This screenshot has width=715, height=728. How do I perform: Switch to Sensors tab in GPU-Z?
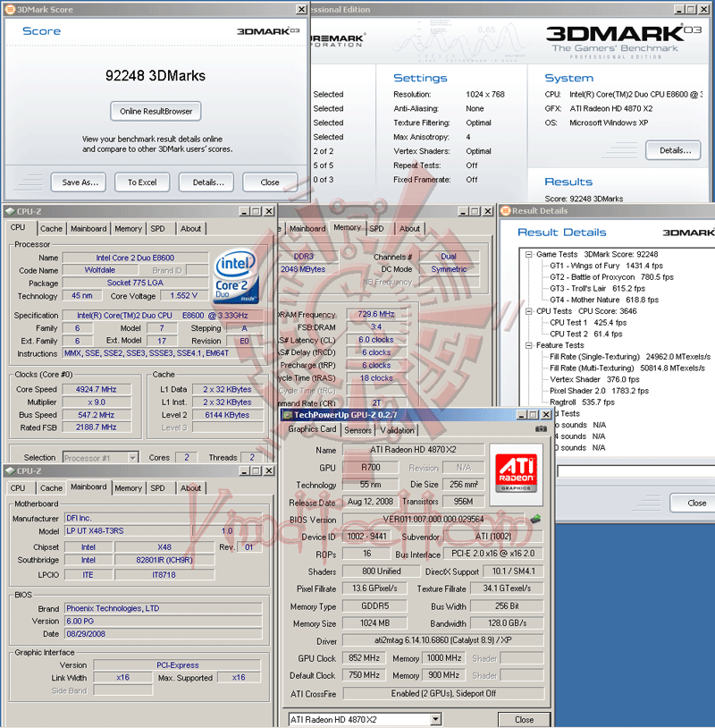pyautogui.click(x=357, y=430)
